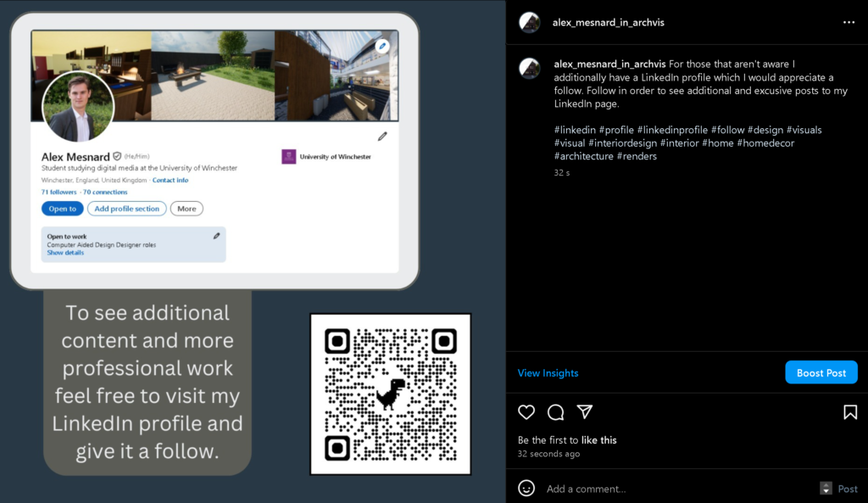
Task: Open the #linkedinprofile hashtag
Action: pos(672,130)
